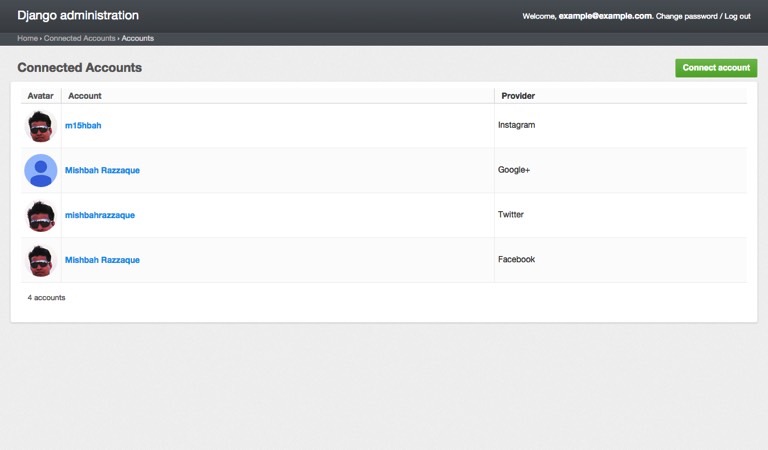Image resolution: width=768 pixels, height=450 pixels.
Task: Open Mishbah Razzaque's Facebook account link
Action: (x=102, y=260)
